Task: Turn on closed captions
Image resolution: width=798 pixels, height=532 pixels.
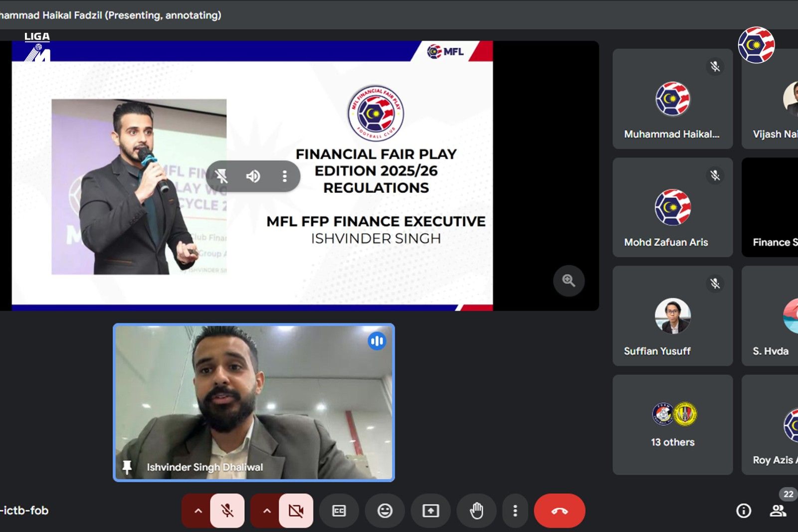Action: tap(339, 511)
